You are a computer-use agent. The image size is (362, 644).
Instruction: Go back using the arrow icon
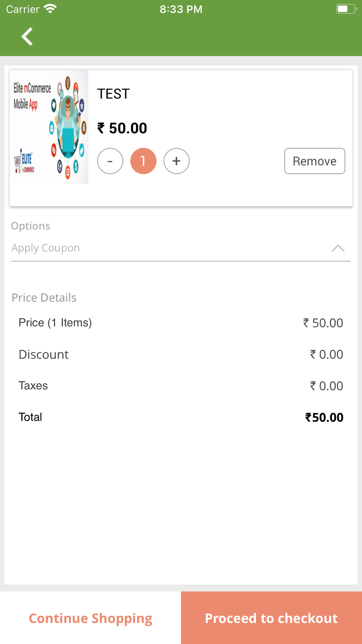[27, 37]
